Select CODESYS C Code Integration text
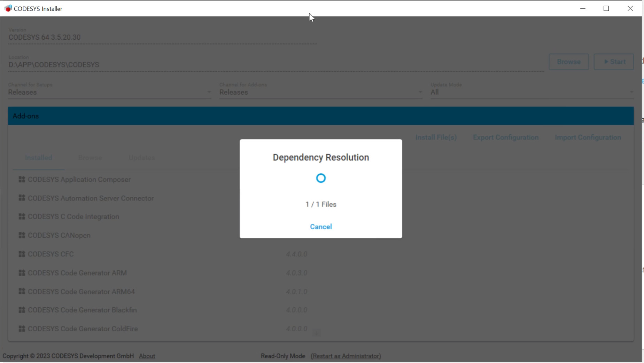 coord(73,216)
